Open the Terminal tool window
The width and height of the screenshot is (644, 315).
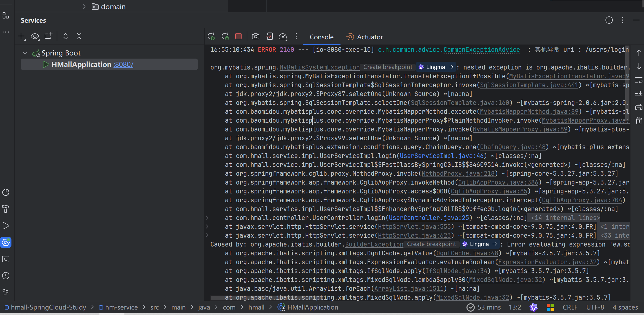(6, 259)
